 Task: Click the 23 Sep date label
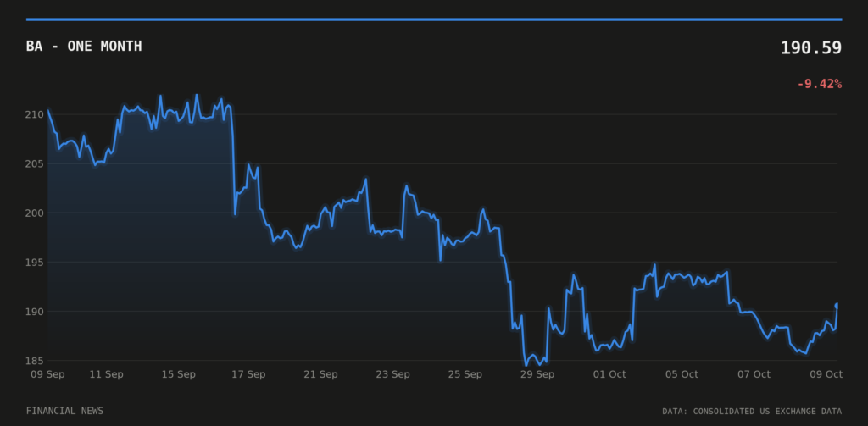[393, 374]
